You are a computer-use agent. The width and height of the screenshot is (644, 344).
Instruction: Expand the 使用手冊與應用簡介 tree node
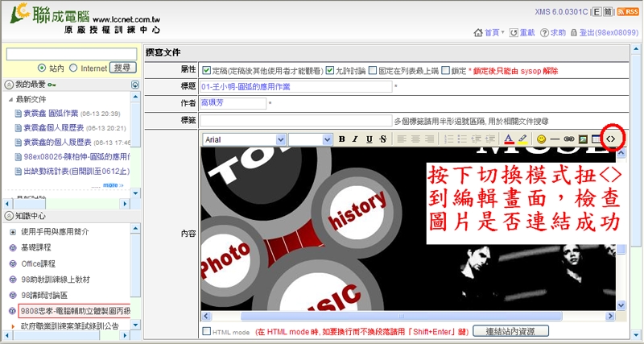(12, 232)
